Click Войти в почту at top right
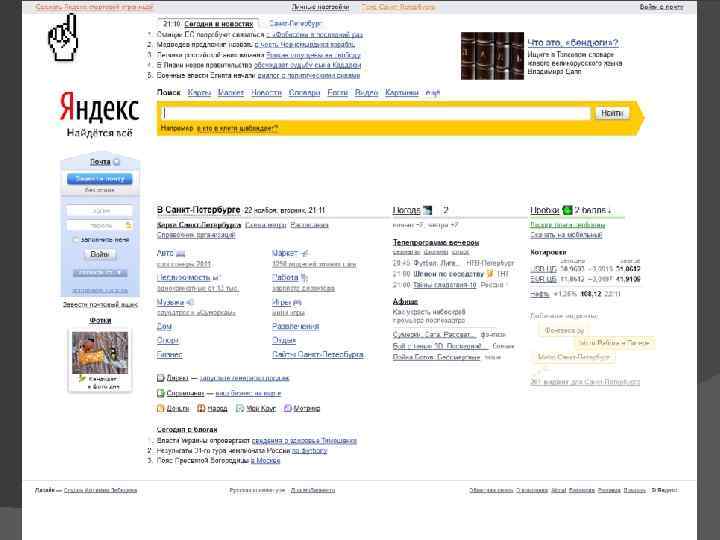 (x=661, y=7)
